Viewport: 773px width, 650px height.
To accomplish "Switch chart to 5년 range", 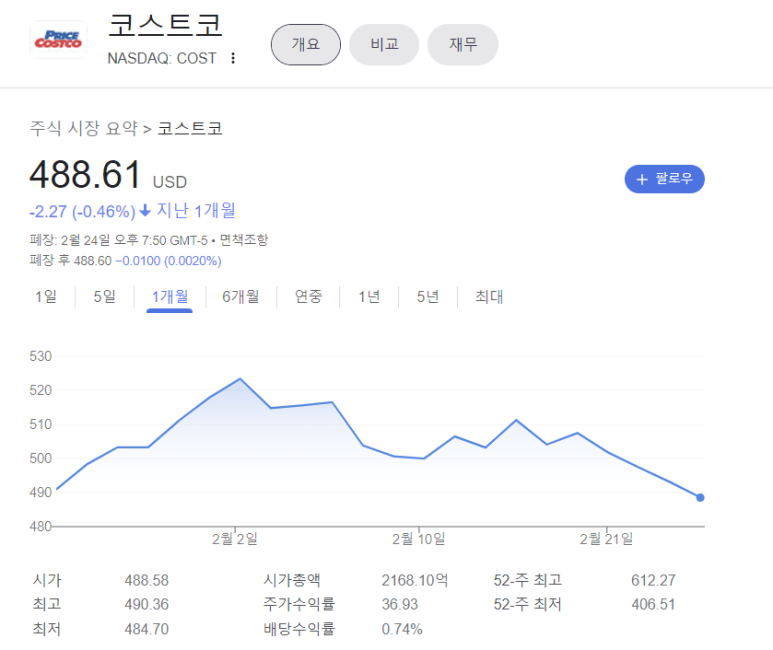I will tap(427, 297).
